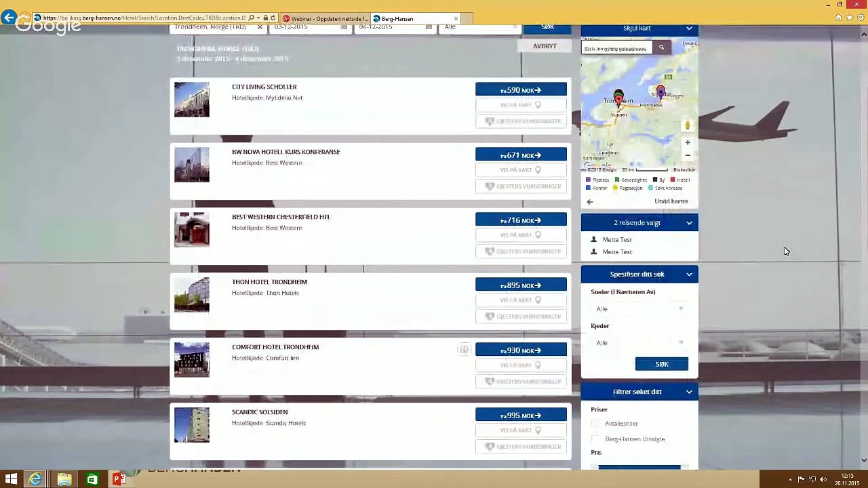The height and width of the screenshot is (488, 868).
Task: Click the map street address input field
Action: (x=617, y=48)
